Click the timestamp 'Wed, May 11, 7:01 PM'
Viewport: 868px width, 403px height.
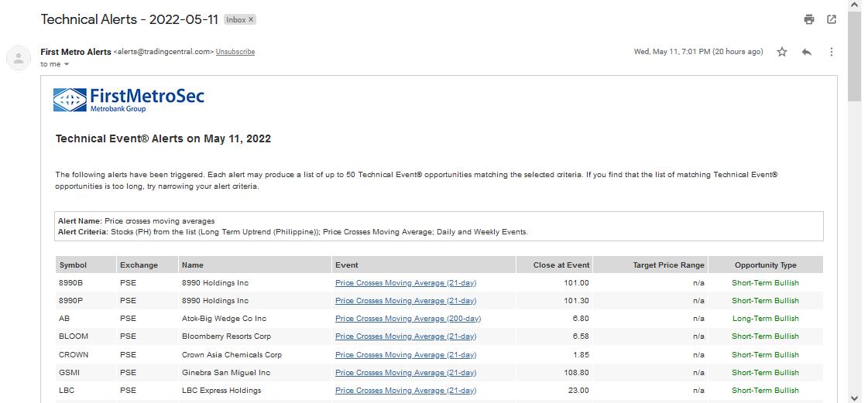click(671, 52)
